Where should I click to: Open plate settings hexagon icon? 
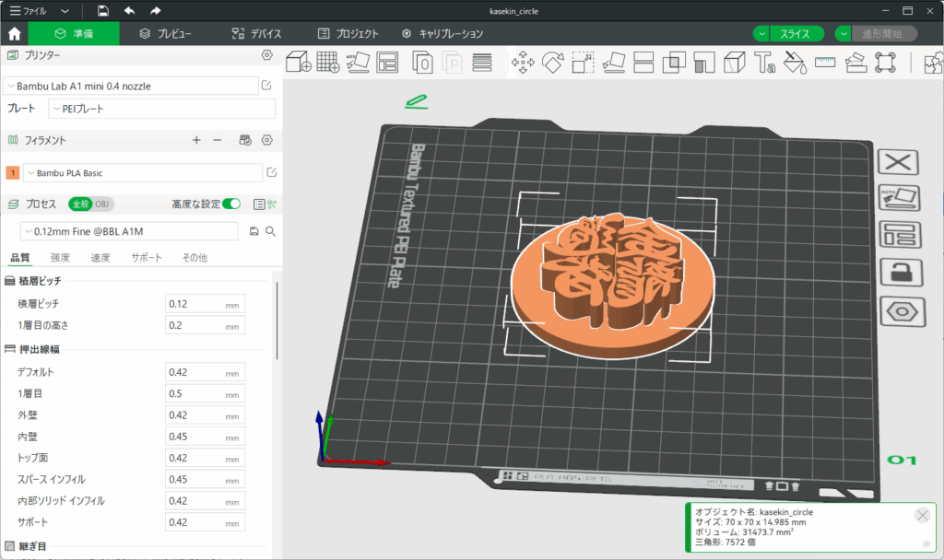pos(902,311)
